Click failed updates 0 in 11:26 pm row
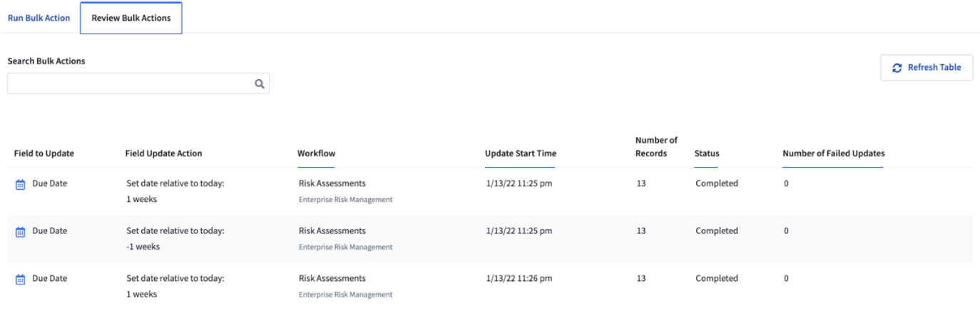 click(786, 279)
